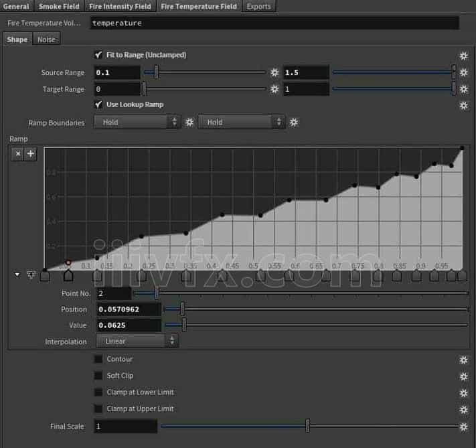
Task: Click the Final Scale label
Action: click(67, 427)
